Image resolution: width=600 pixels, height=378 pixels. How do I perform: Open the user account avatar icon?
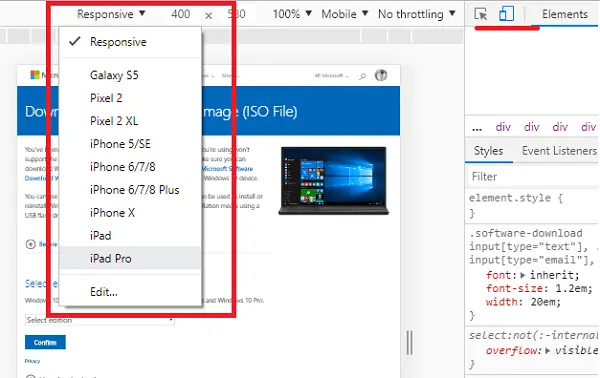[381, 75]
